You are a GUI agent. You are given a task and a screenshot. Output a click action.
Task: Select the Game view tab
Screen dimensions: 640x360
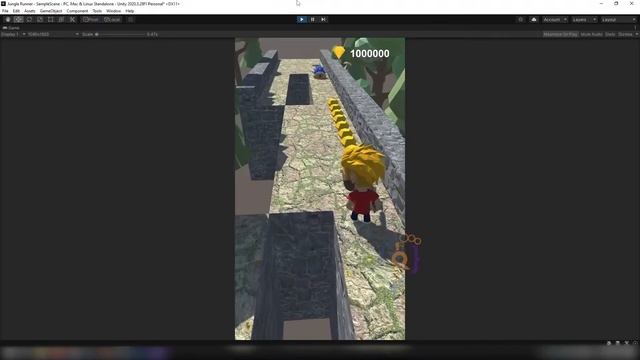[11, 28]
